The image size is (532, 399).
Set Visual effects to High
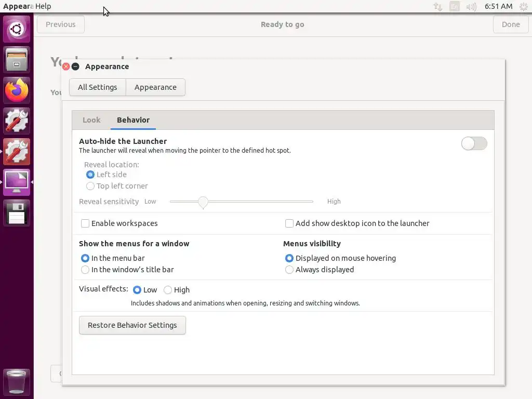168,290
